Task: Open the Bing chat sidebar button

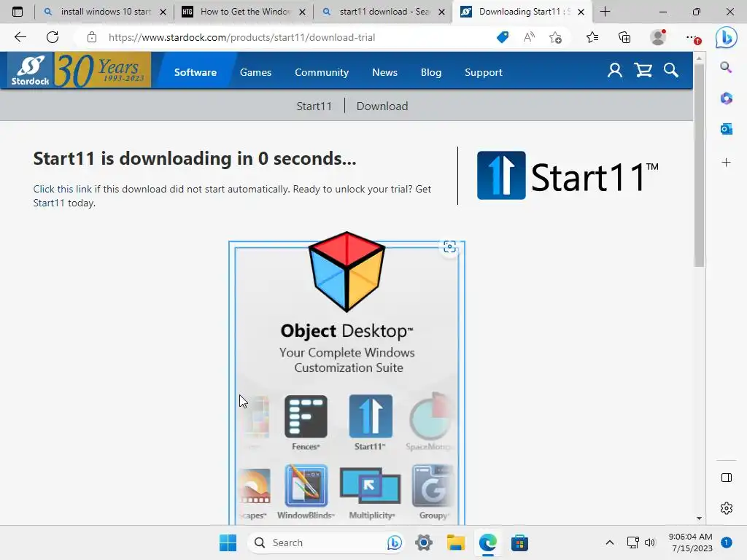Action: click(x=726, y=37)
